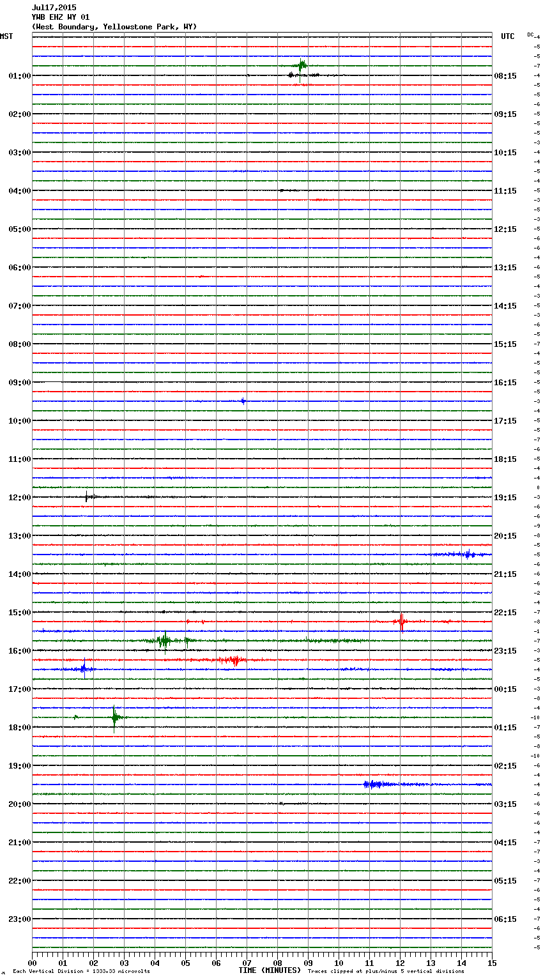Click the 16:00 MST row label

click(x=20, y=651)
